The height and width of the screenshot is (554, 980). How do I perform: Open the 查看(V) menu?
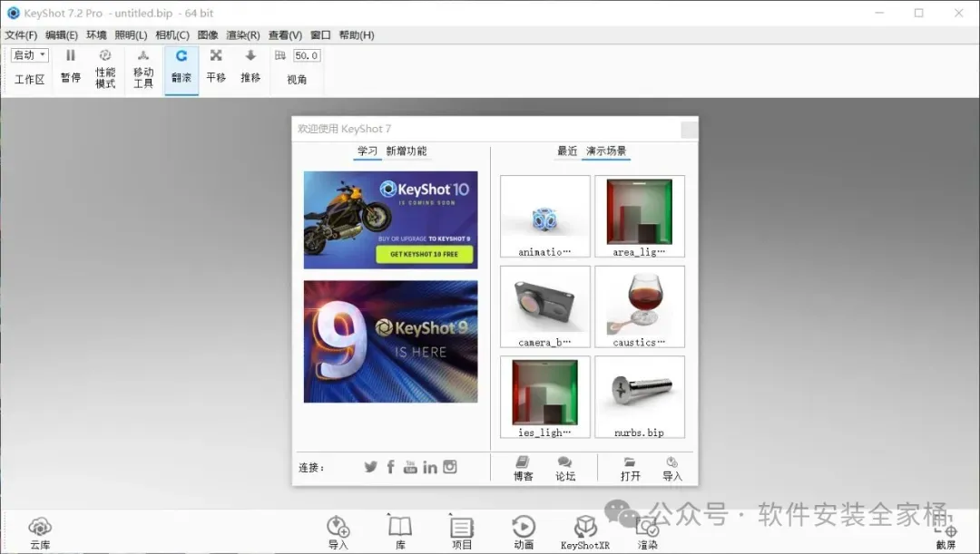click(x=285, y=35)
